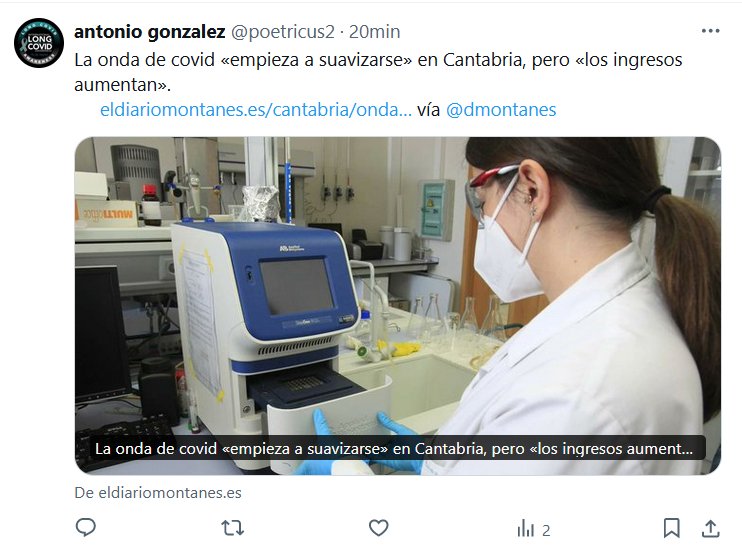Open the three-dots more options menu

(x=710, y=31)
